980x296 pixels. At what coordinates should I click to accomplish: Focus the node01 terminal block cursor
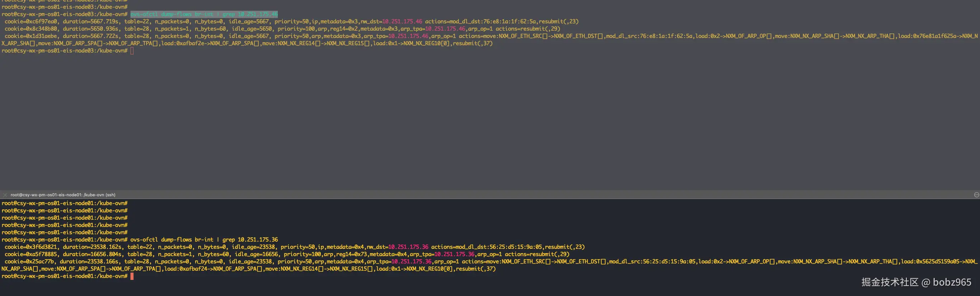click(132, 276)
